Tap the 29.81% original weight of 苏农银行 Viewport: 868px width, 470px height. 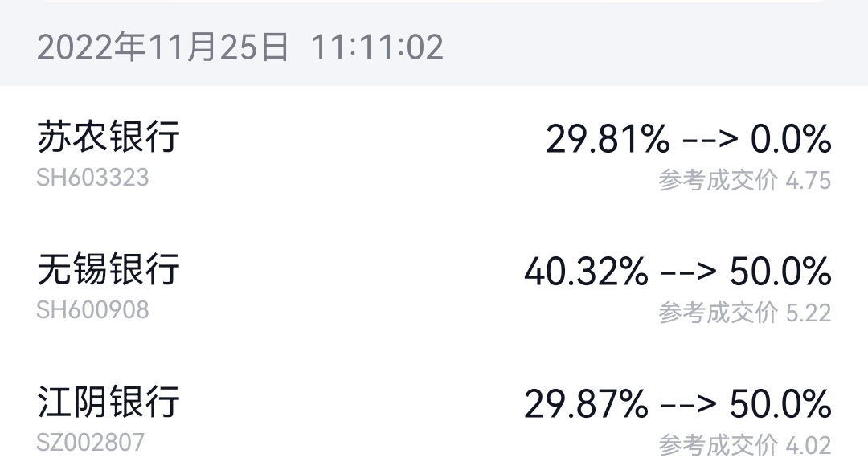point(608,140)
